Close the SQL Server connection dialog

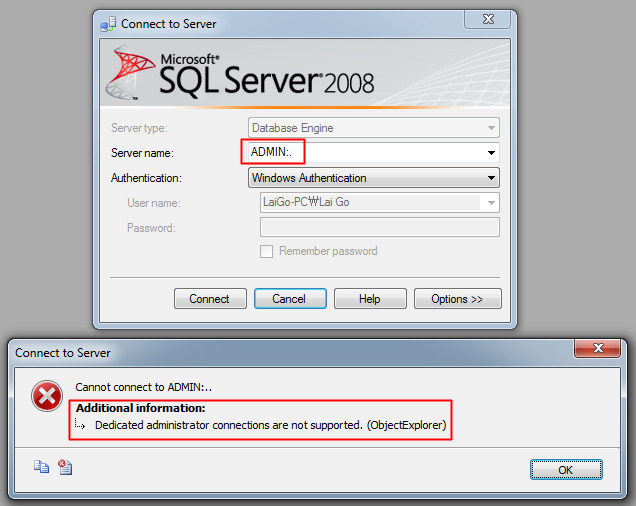coord(488,19)
